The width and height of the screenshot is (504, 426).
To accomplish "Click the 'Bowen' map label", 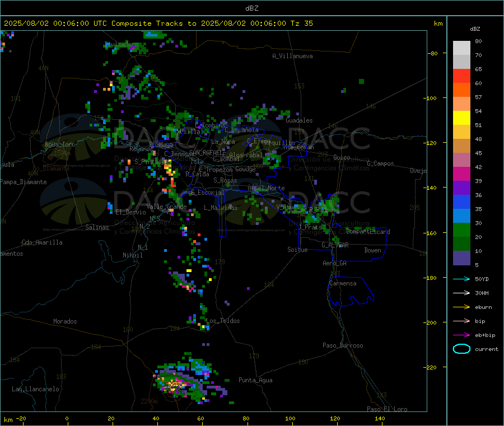I will click(373, 250).
